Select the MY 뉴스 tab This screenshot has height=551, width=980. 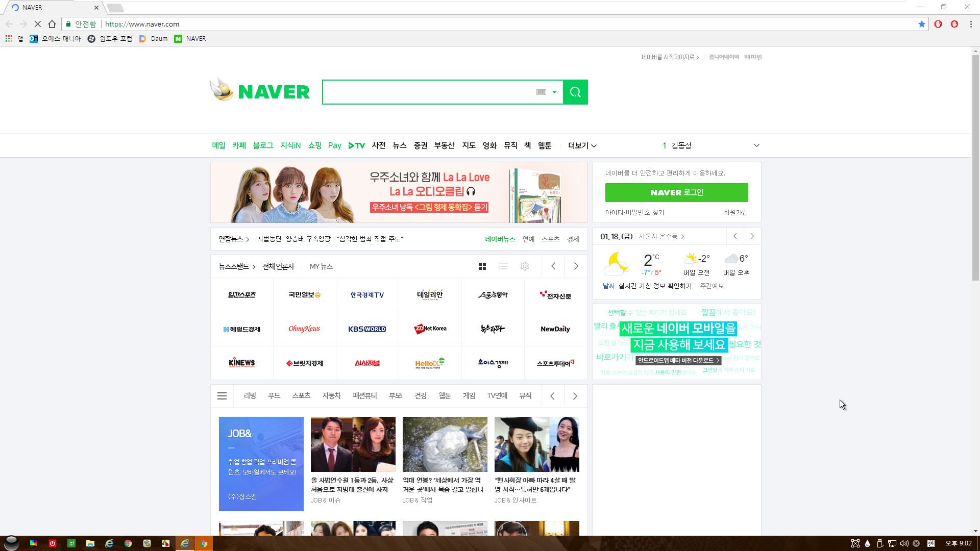321,266
